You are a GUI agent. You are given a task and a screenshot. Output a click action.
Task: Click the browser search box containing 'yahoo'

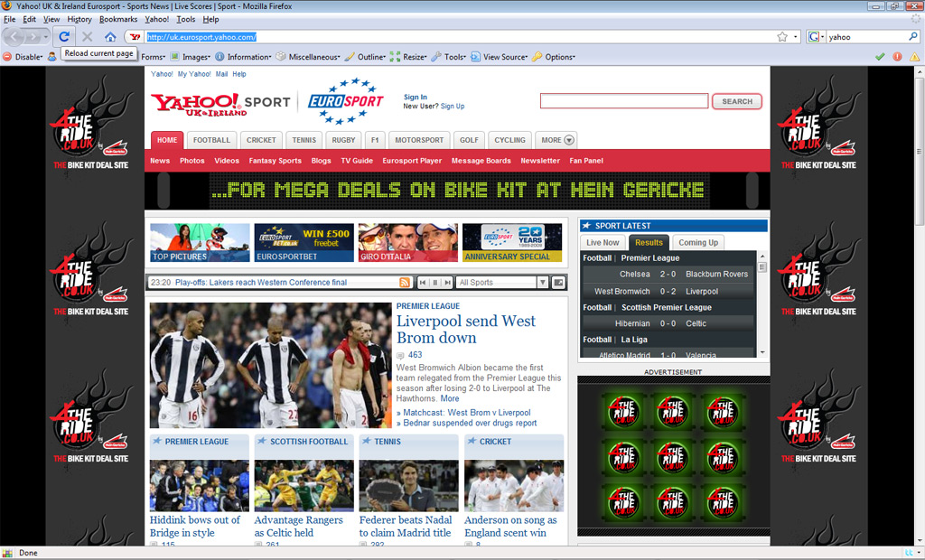(866, 37)
